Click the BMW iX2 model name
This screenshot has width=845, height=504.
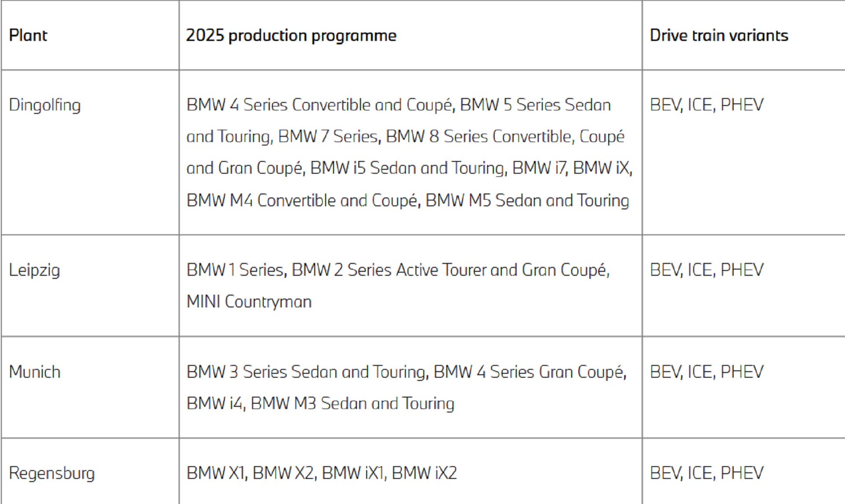pyautogui.click(x=424, y=473)
